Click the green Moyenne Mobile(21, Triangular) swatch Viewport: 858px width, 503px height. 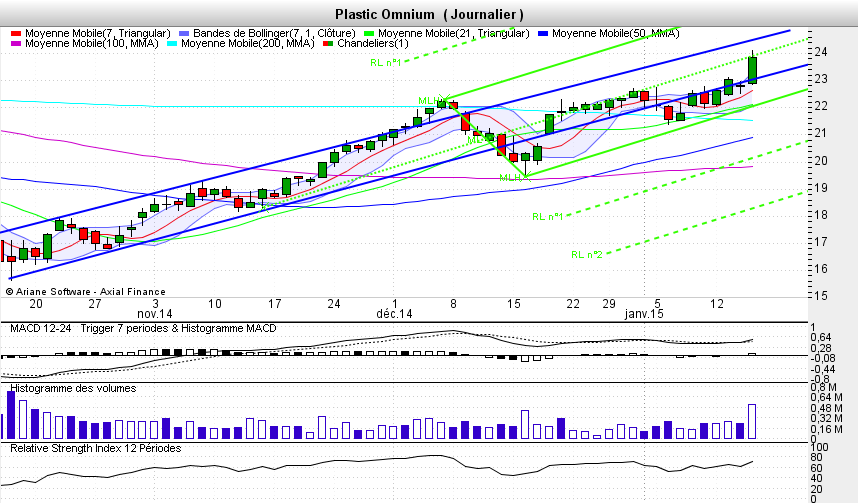click(369, 34)
